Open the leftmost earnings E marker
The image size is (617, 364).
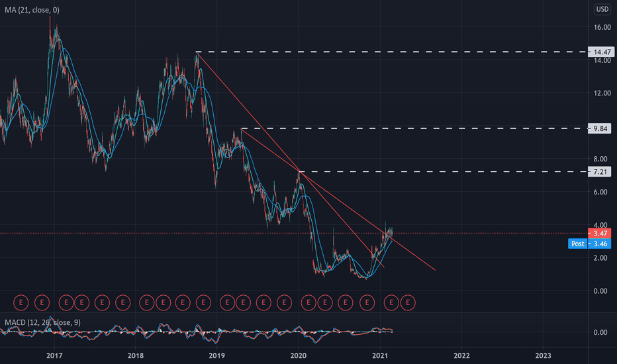21,302
